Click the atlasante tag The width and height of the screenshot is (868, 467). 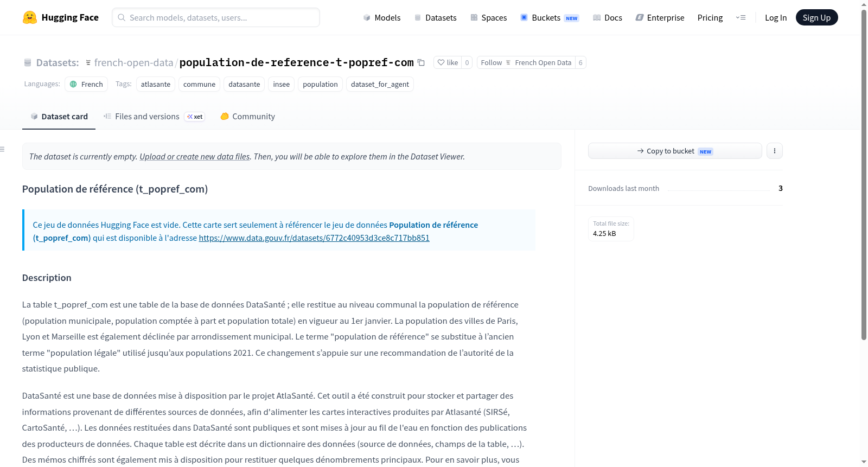pyautogui.click(x=156, y=84)
